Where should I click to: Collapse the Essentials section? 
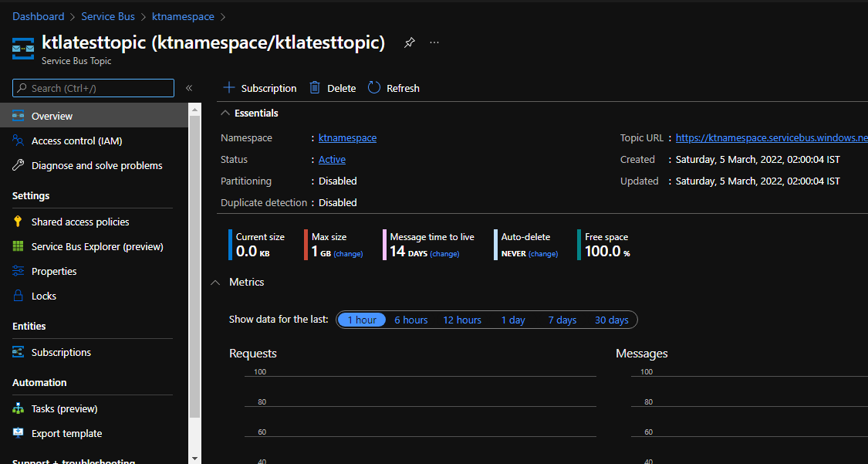click(225, 113)
